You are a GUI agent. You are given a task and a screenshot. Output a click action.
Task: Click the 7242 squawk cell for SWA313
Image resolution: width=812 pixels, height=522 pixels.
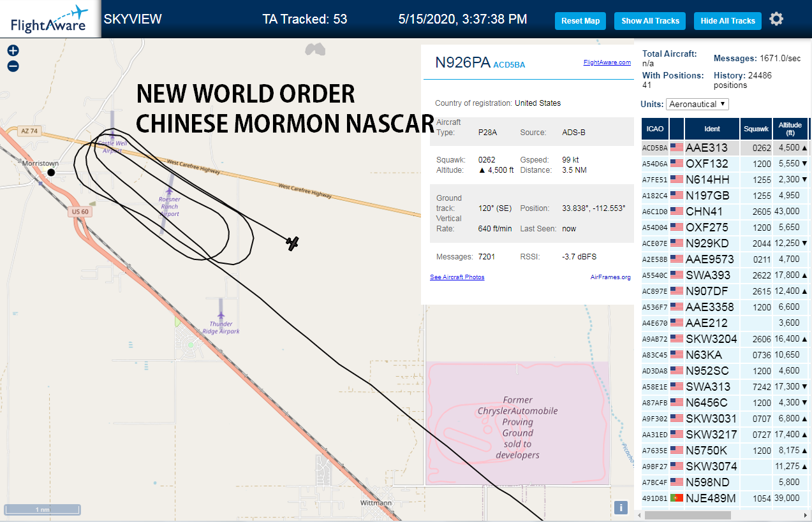[x=756, y=387]
